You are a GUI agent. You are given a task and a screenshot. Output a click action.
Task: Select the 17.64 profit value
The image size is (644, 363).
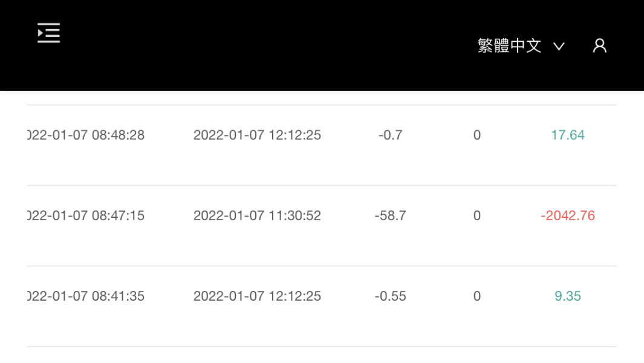(x=568, y=135)
